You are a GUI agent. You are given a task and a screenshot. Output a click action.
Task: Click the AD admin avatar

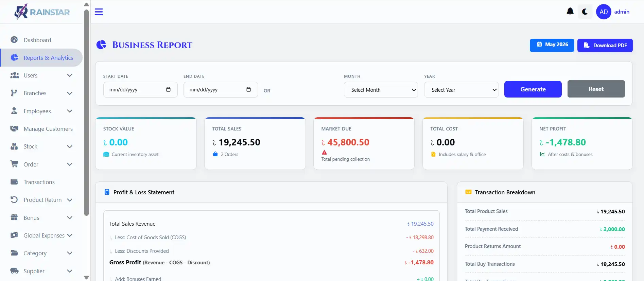pos(604,12)
